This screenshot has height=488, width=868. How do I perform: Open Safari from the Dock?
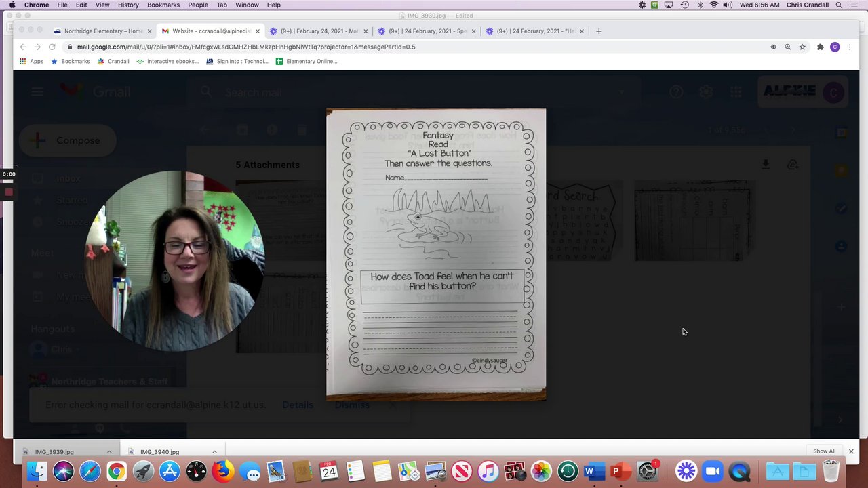[x=90, y=471]
